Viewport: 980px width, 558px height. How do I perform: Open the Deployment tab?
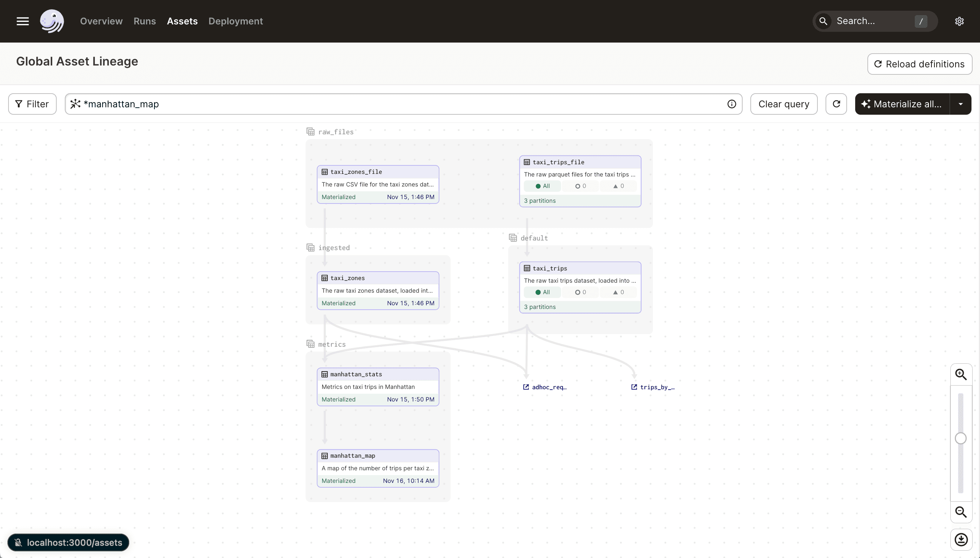235,21
